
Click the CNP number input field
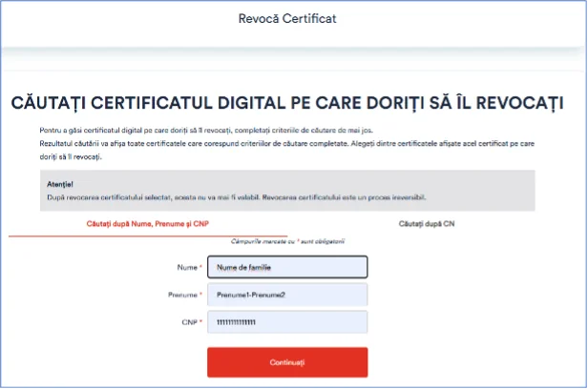287,323
